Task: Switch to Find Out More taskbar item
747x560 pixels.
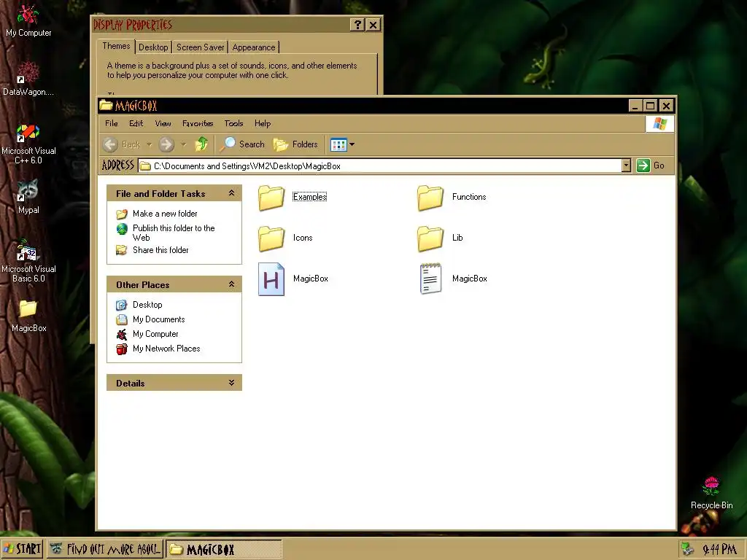Action: coord(106,549)
